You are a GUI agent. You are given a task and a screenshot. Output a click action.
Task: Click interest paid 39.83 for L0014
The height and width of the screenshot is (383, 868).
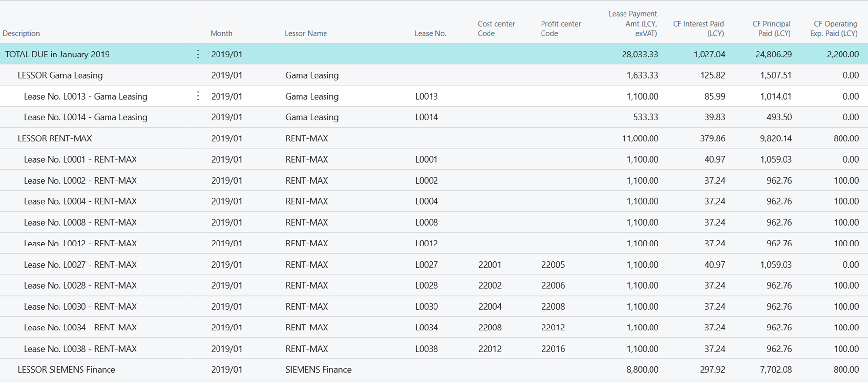(715, 117)
